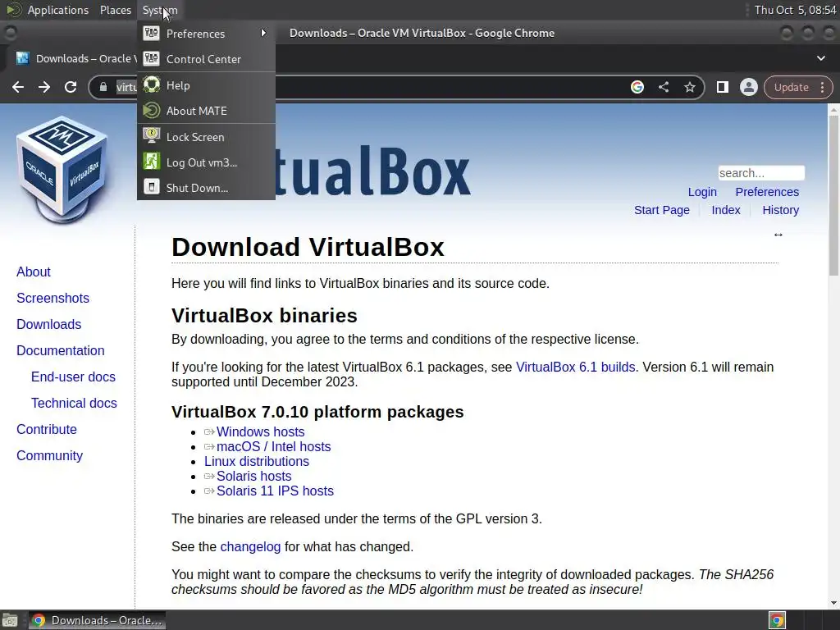
Task: Click the page's vertical scrollbar thumb
Action: click(833, 195)
